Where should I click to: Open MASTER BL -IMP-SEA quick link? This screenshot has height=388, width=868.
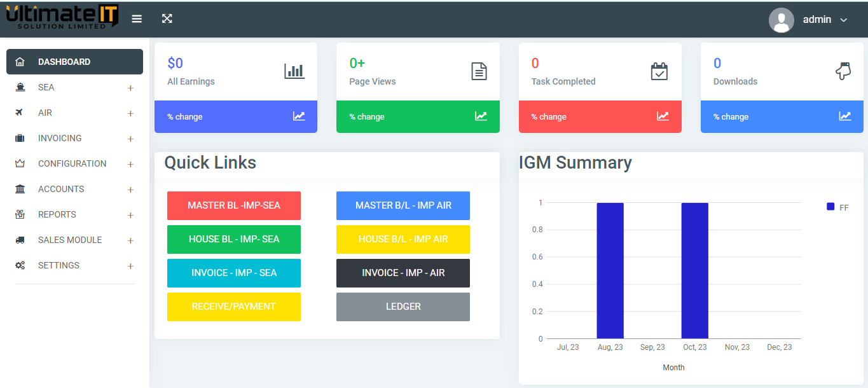[x=234, y=205]
